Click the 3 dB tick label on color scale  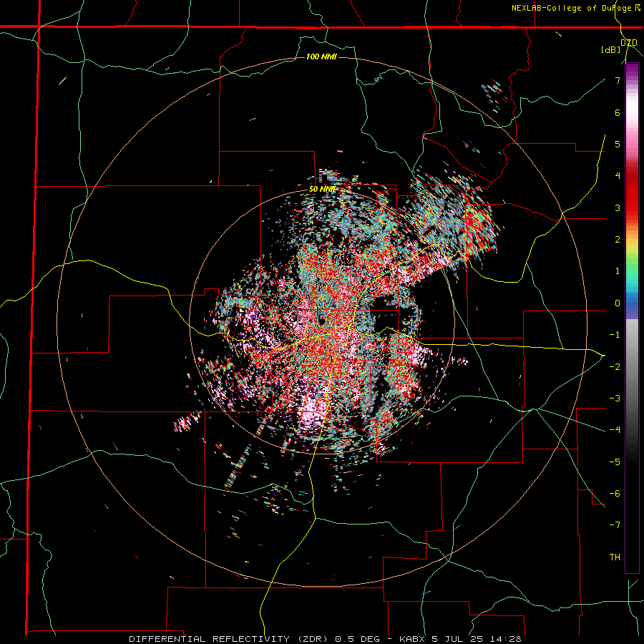coord(618,208)
